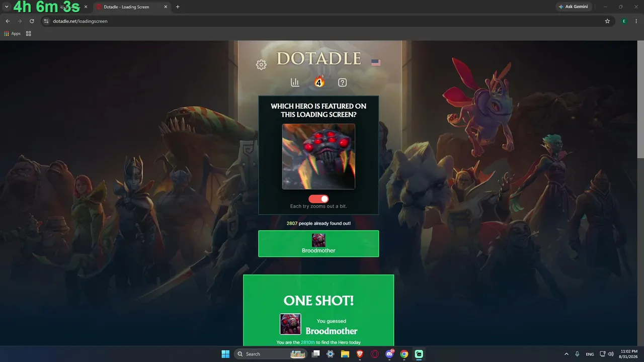Expand the tab search dropdown arrow

pyautogui.click(x=7, y=7)
